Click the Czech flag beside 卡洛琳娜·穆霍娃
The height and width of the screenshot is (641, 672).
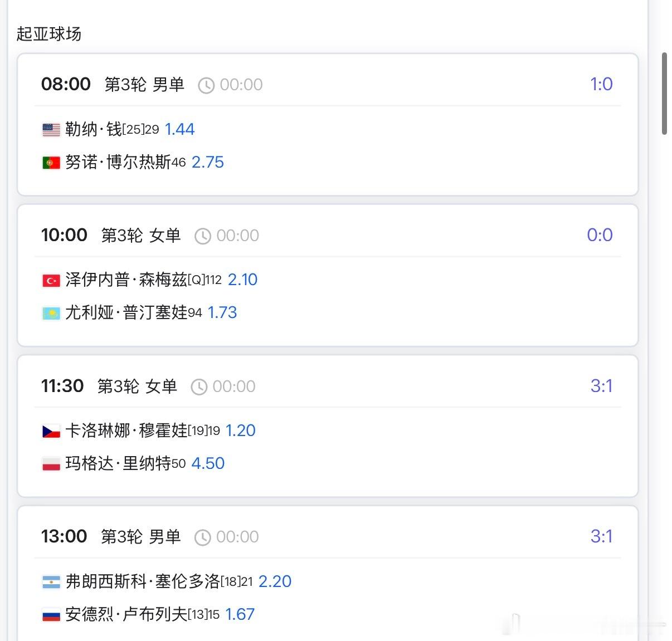tap(51, 431)
